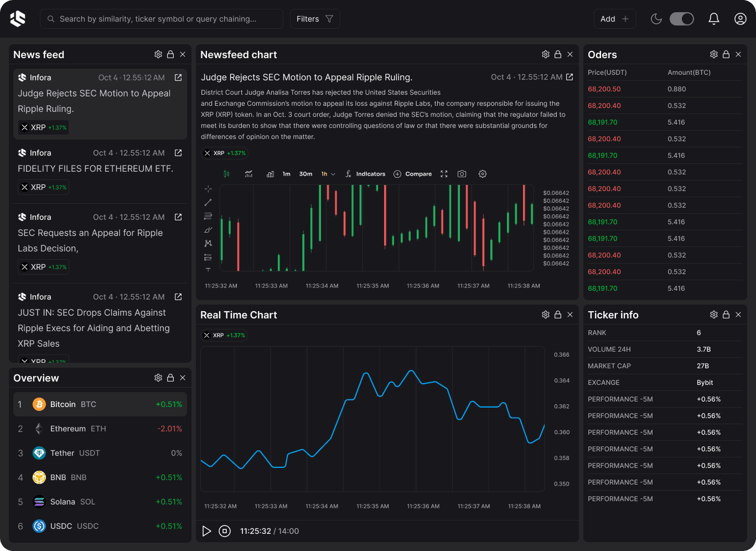Viewport: 756px width, 551px height.
Task: Open the notifications bell
Action: (714, 19)
